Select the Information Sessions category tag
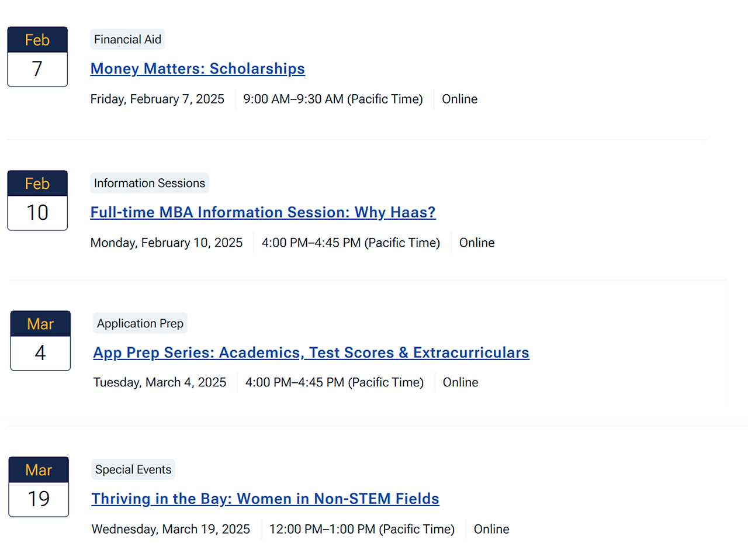This screenshot has width=748, height=560. (x=150, y=184)
